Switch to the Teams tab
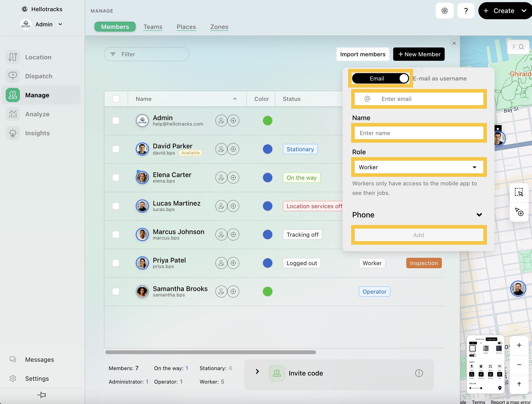Image resolution: width=532 pixels, height=404 pixels. [153, 27]
